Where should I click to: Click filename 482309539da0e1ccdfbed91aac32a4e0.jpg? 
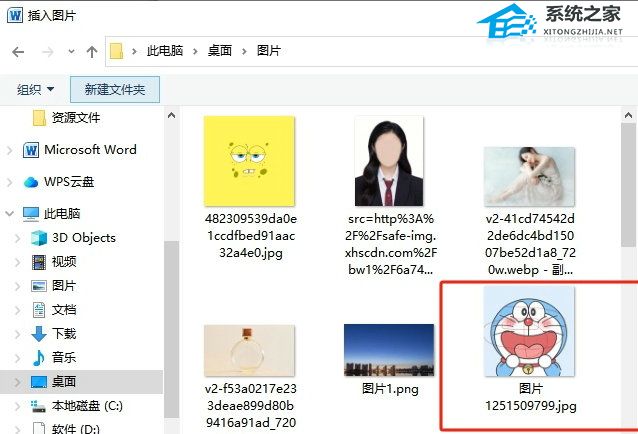point(251,236)
